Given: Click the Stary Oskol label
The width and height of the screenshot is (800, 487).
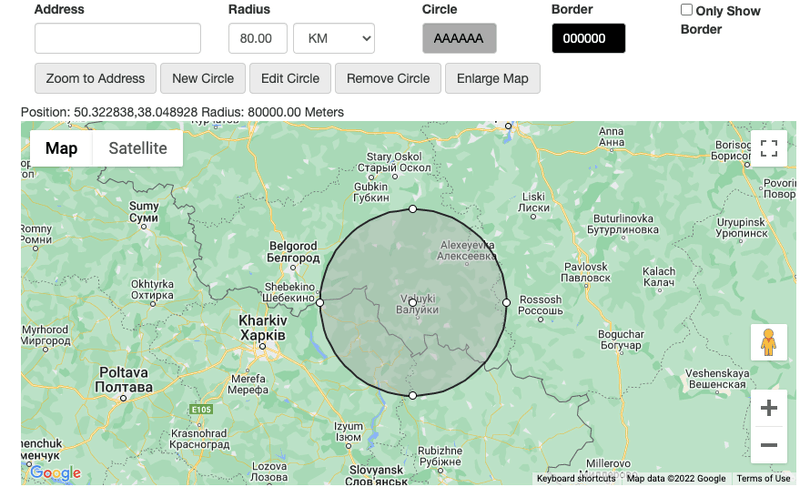Looking at the screenshot, I should click(x=394, y=162).
